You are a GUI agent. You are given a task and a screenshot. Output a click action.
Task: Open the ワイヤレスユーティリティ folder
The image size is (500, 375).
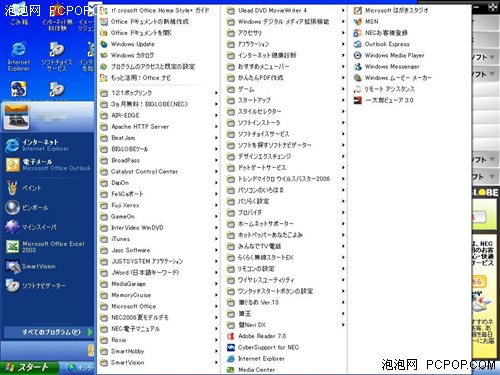tap(286, 280)
